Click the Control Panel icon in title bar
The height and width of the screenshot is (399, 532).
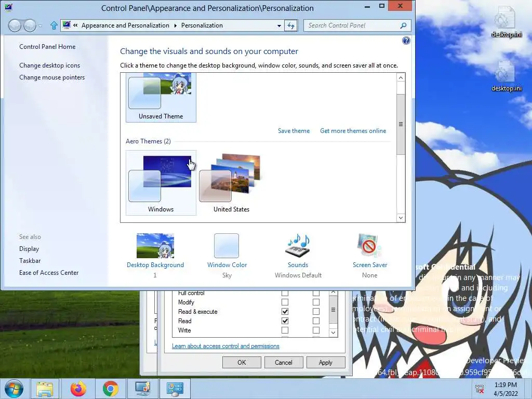(x=8, y=7)
